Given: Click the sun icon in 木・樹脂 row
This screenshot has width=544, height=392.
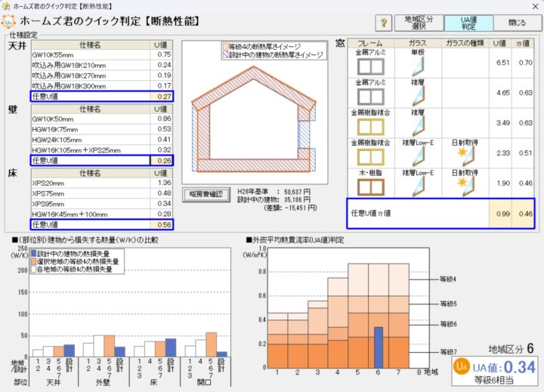Looking at the screenshot, I should (x=464, y=183).
